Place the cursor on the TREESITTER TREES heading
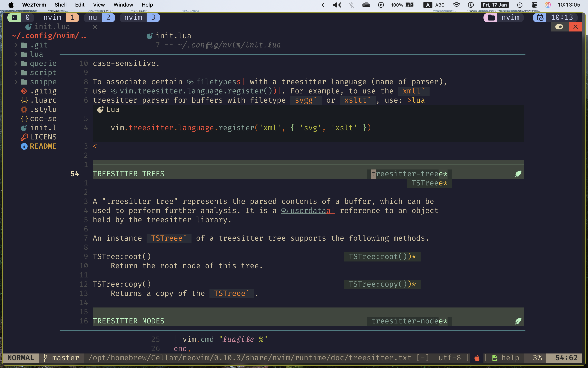588x368 pixels. click(129, 174)
